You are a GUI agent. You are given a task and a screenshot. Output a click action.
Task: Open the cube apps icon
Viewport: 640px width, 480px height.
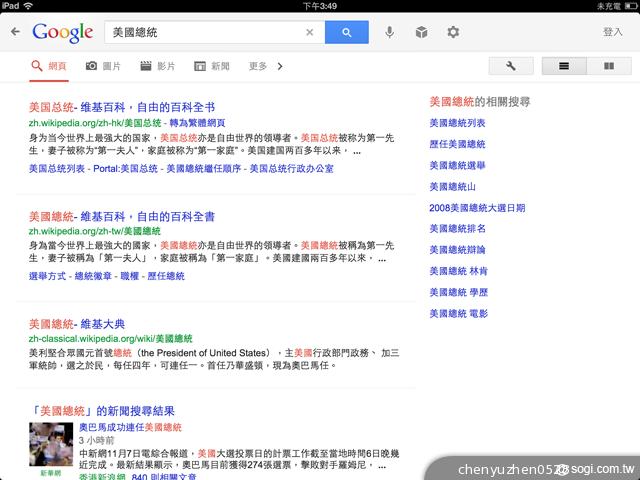pyautogui.click(x=422, y=32)
